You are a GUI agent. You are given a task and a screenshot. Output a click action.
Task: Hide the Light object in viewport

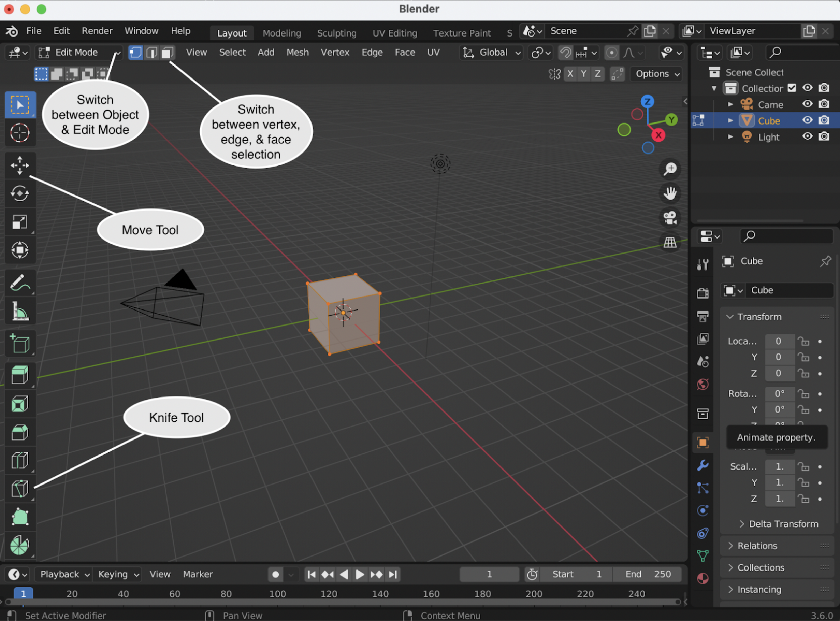coord(807,136)
